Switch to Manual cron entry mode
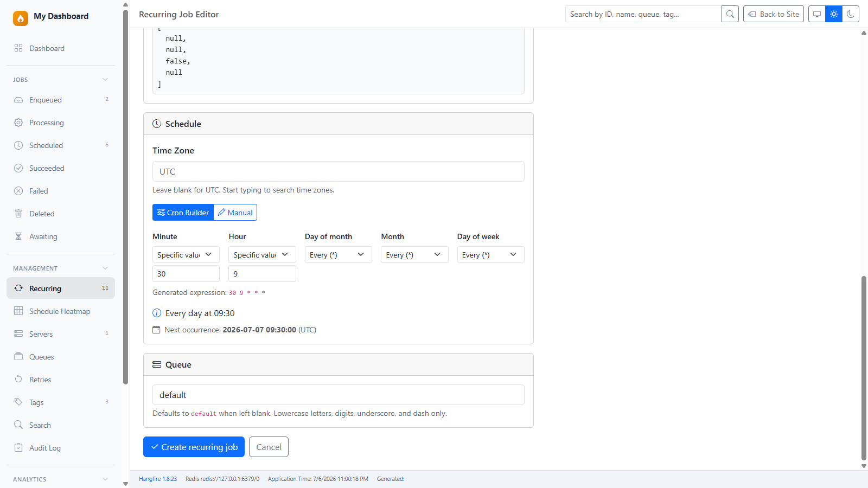 click(x=235, y=213)
